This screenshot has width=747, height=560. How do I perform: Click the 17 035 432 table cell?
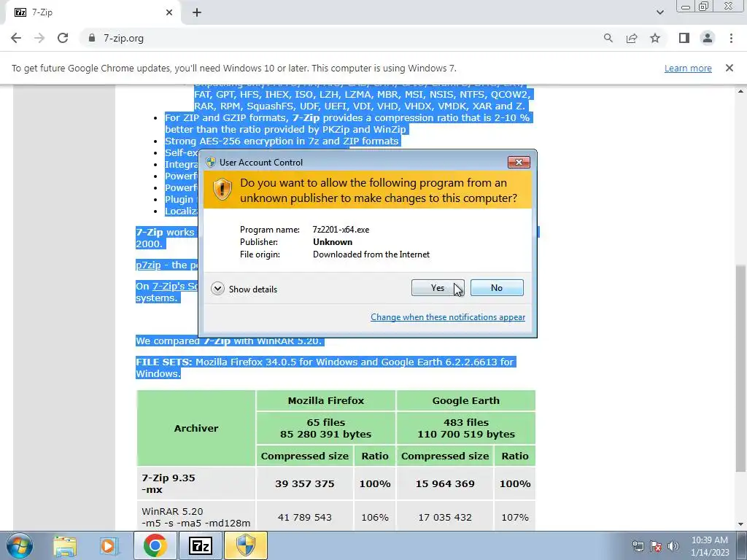(445, 517)
